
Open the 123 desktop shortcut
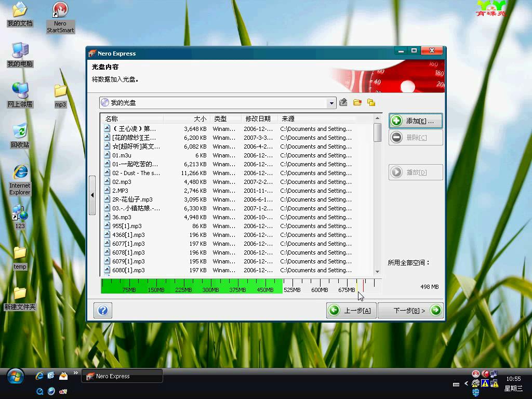[20, 217]
